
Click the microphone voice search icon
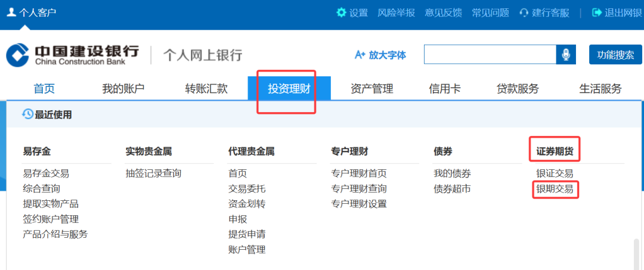coord(566,55)
